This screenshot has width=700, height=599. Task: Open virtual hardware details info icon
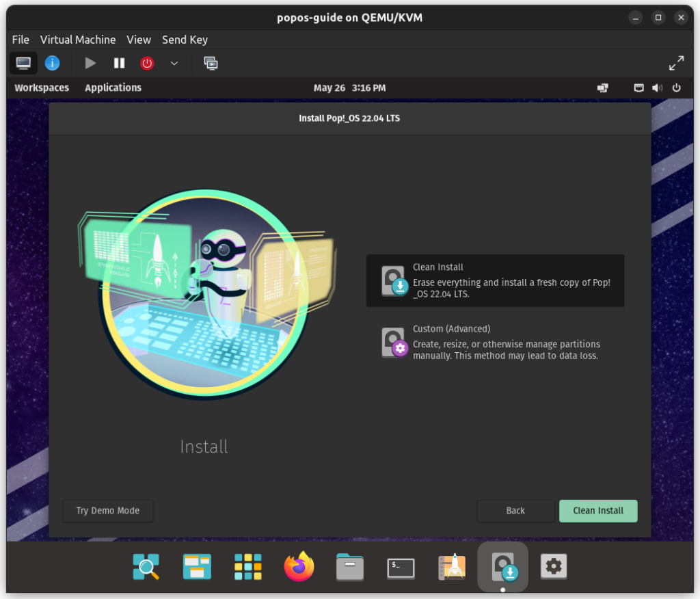coord(52,63)
